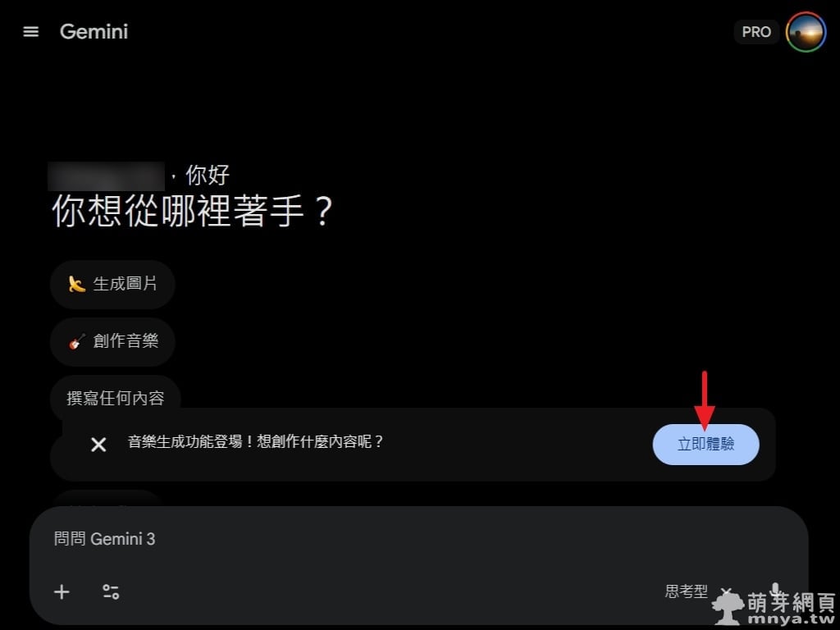This screenshot has height=630, width=840.
Task: Click the PRO plan badge
Action: tap(756, 32)
